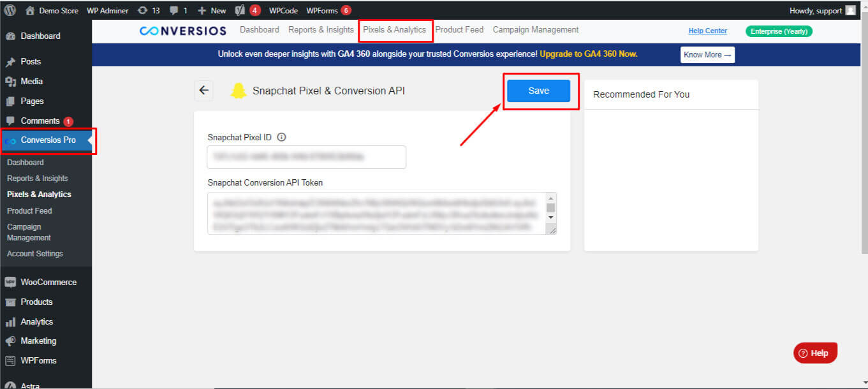Click the Snapchat ghost icon
The width and height of the screenshot is (868, 389).
[239, 91]
